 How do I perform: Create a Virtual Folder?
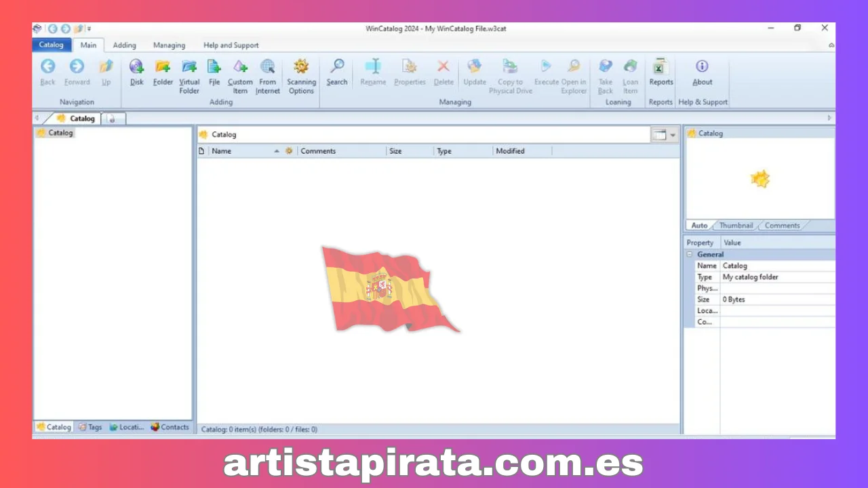(189, 66)
